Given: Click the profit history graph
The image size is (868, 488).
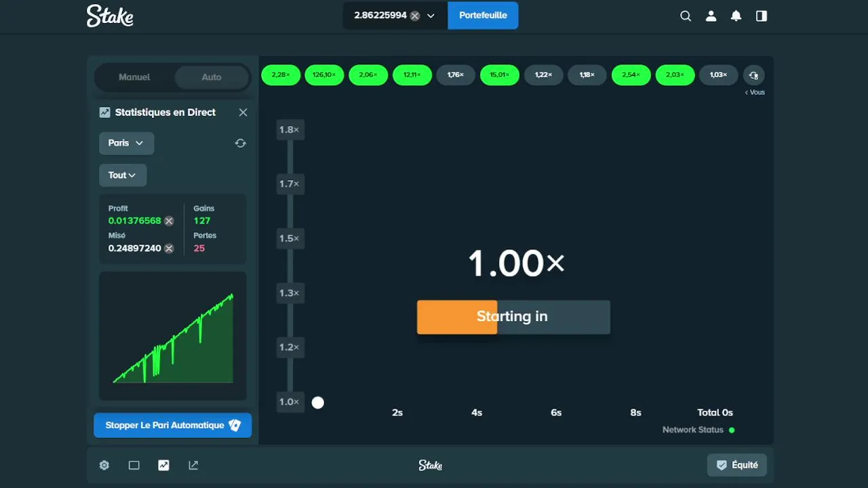Looking at the screenshot, I should pyautogui.click(x=173, y=336).
